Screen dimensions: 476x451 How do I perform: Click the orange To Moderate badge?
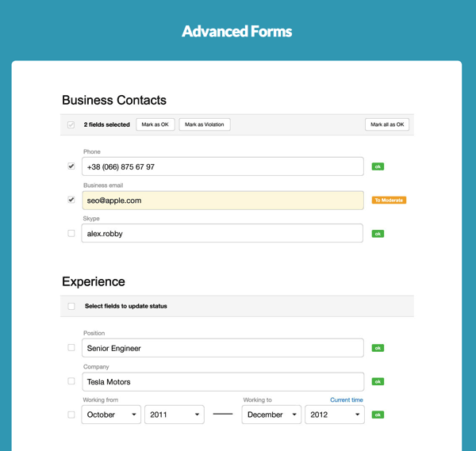[x=389, y=201]
